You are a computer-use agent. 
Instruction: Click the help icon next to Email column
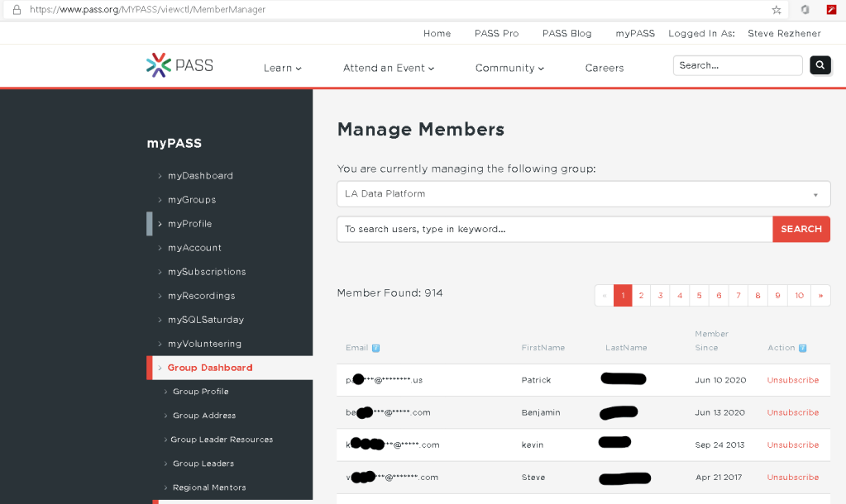[x=376, y=349]
